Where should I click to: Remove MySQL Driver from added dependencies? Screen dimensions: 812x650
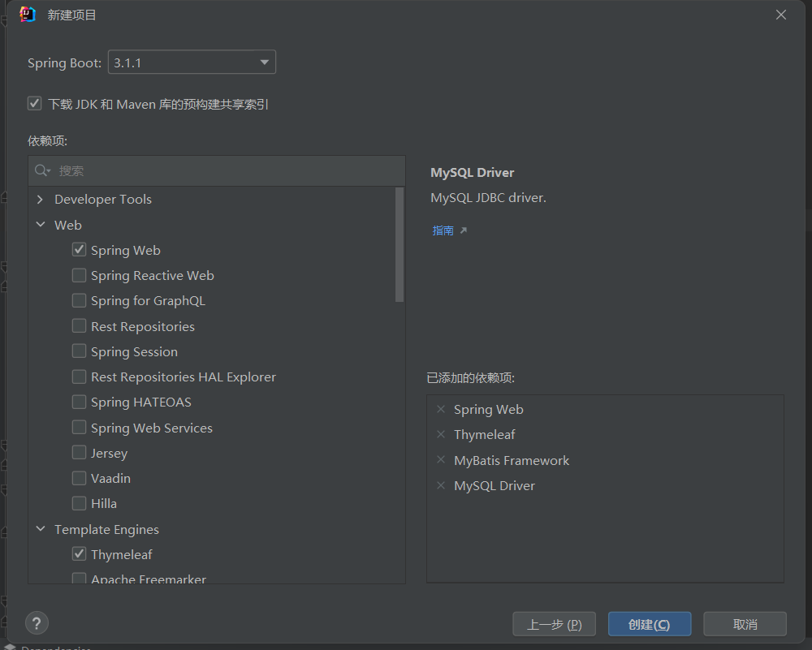[441, 485]
